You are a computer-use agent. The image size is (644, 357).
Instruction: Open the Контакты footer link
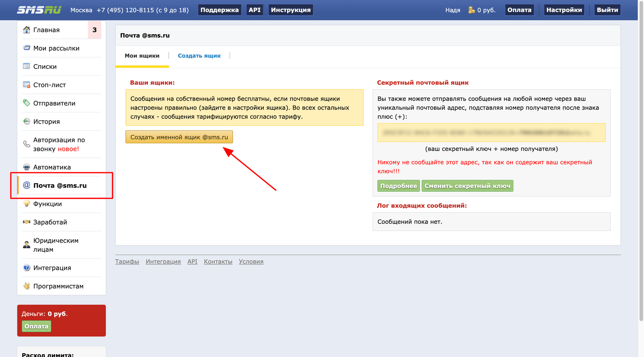point(218,261)
